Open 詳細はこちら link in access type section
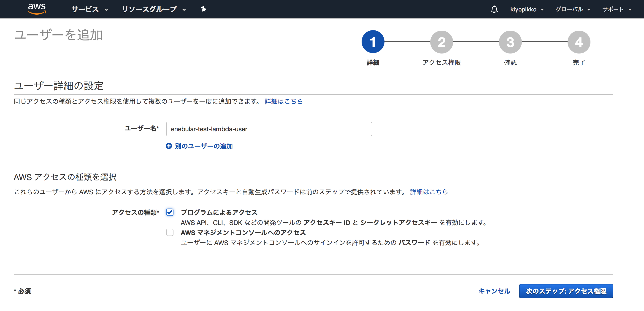644x311 pixels. pos(429,192)
